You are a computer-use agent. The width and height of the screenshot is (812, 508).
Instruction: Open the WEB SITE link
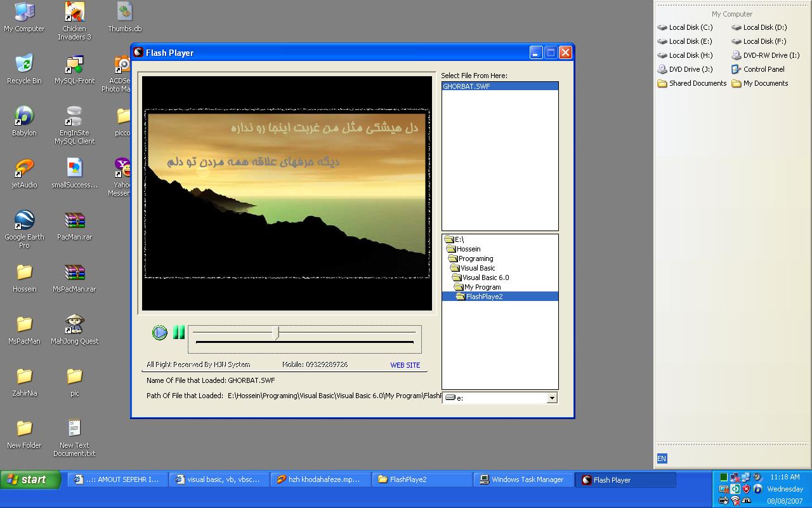pos(405,365)
